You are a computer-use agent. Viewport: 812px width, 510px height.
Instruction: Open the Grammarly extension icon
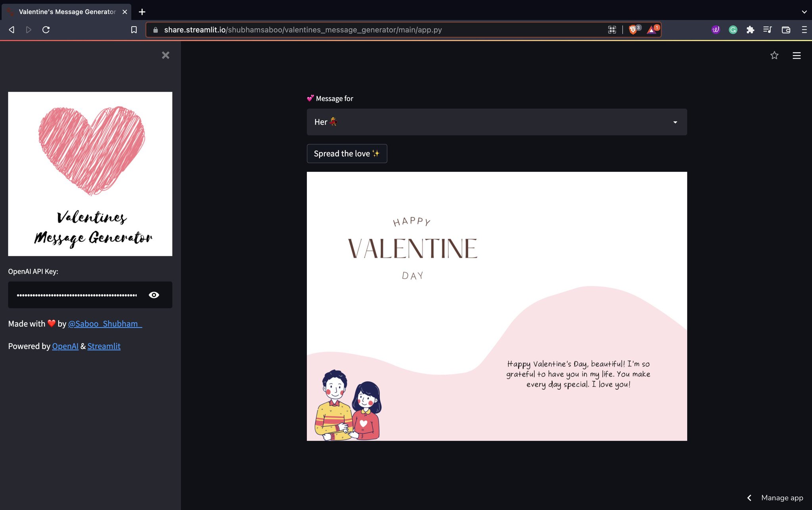733,30
